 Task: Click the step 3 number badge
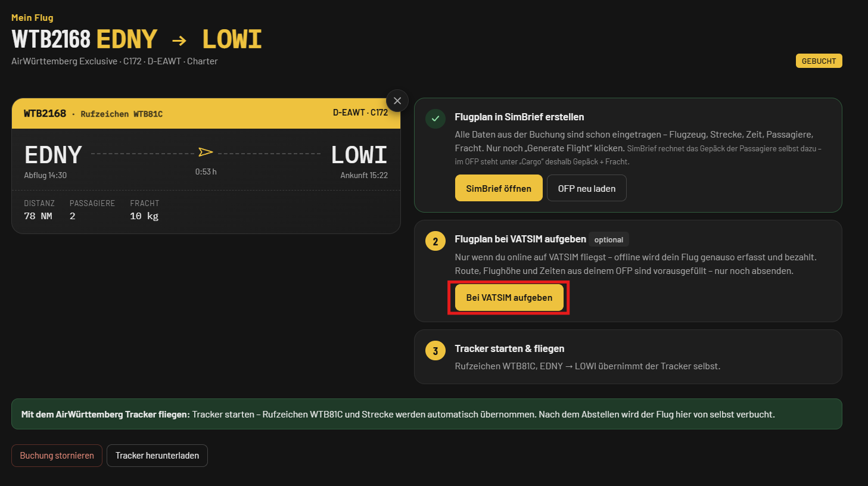[x=435, y=351]
